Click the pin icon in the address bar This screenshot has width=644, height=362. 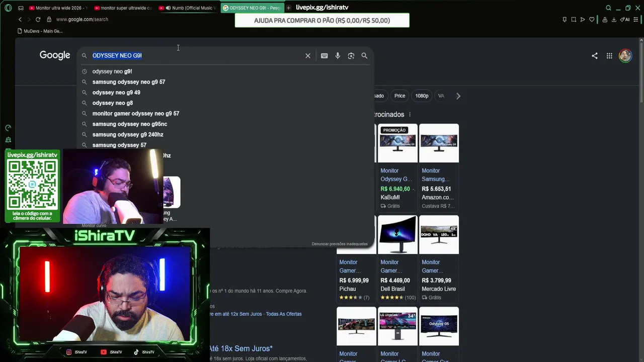[x=565, y=20]
